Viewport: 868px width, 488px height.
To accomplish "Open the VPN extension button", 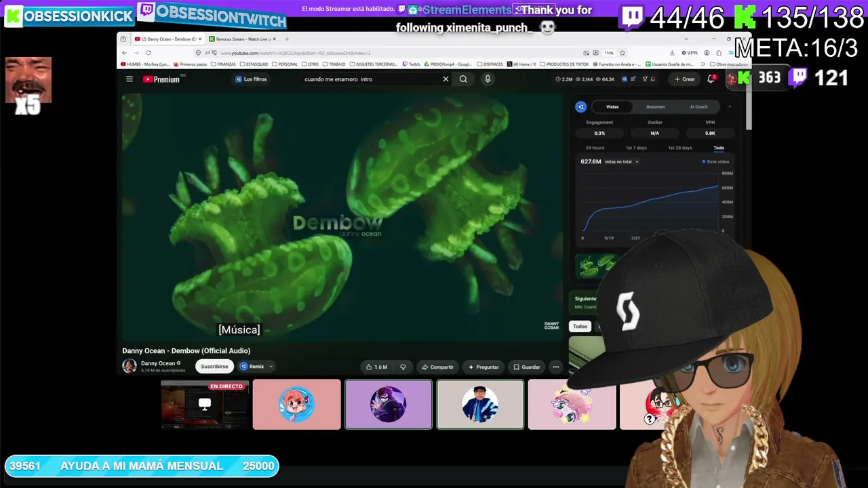I will tap(690, 53).
